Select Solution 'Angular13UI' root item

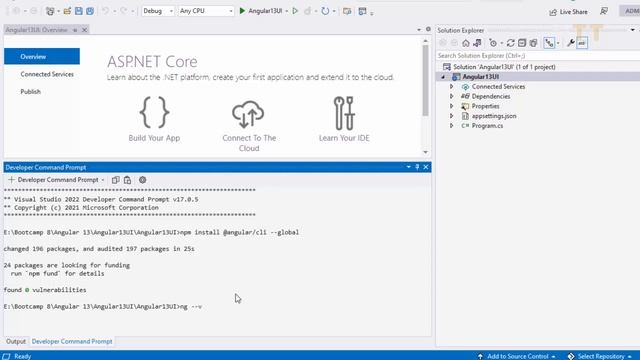[504, 67]
